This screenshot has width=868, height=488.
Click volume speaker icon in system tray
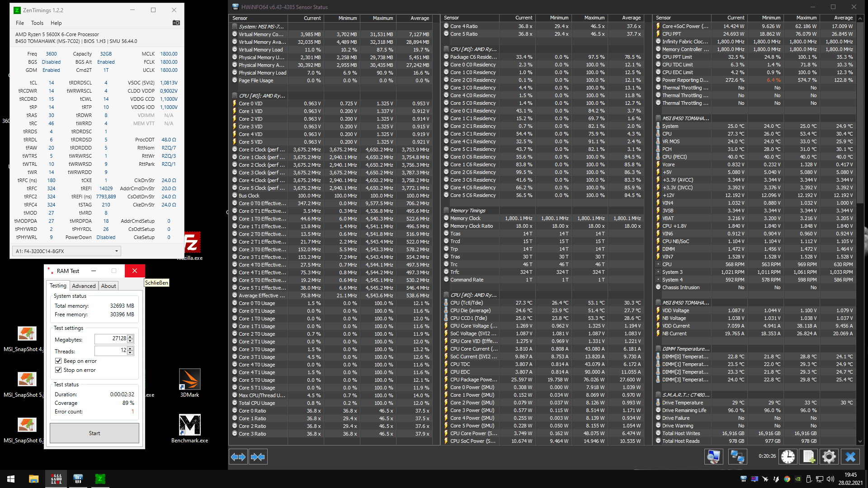click(830, 479)
